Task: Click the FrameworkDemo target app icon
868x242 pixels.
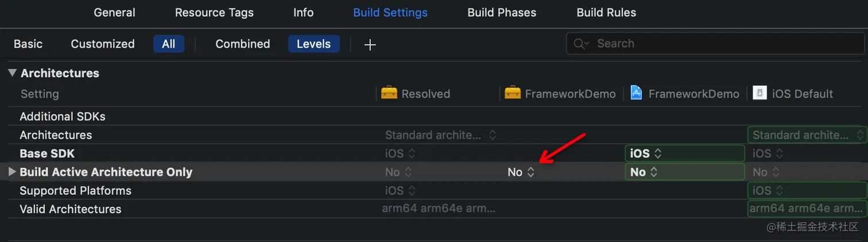Action: pos(636,93)
